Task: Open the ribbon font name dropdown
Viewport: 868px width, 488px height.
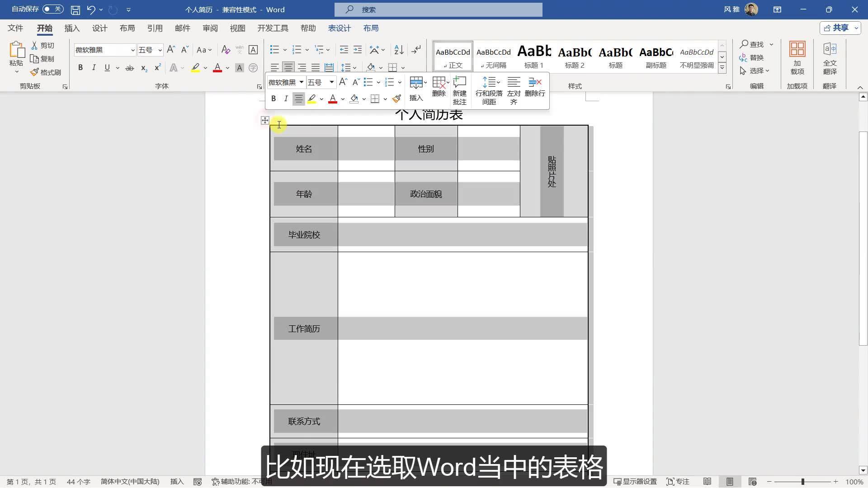Action: click(133, 50)
